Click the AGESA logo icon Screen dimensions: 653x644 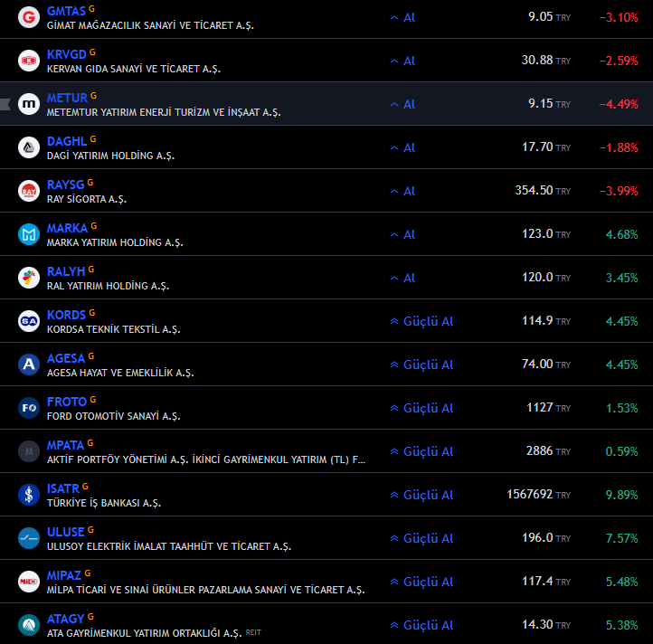[29, 365]
